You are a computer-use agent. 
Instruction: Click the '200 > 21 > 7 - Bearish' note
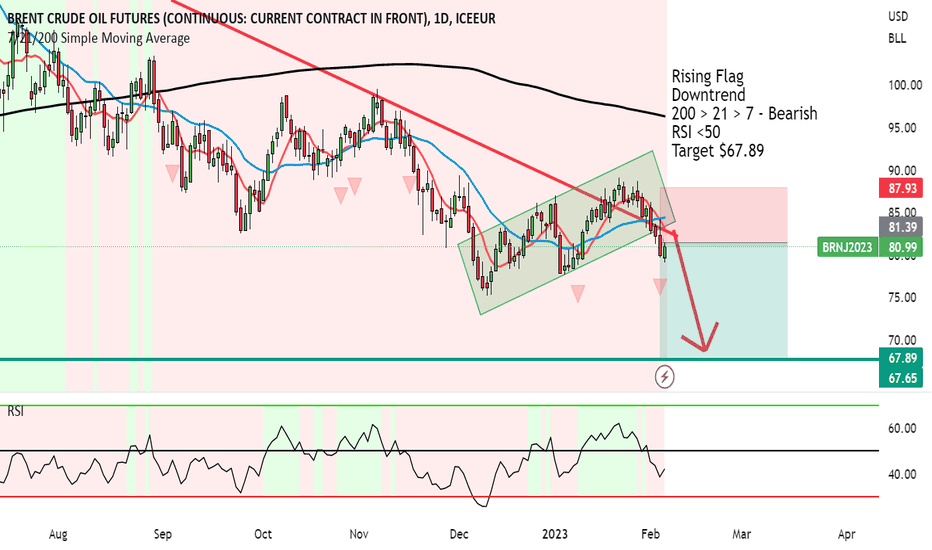(744, 114)
